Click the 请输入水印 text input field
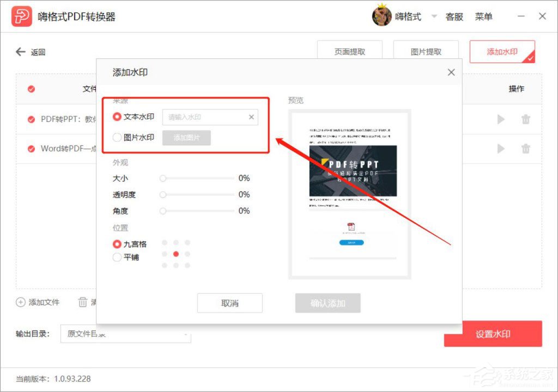 pos(207,117)
